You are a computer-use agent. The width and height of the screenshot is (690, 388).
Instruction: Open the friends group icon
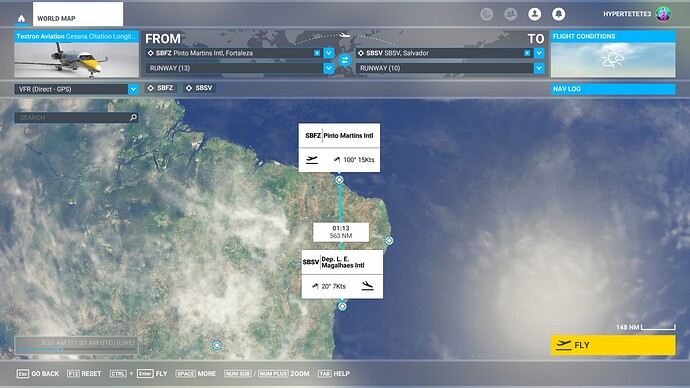[x=510, y=14]
